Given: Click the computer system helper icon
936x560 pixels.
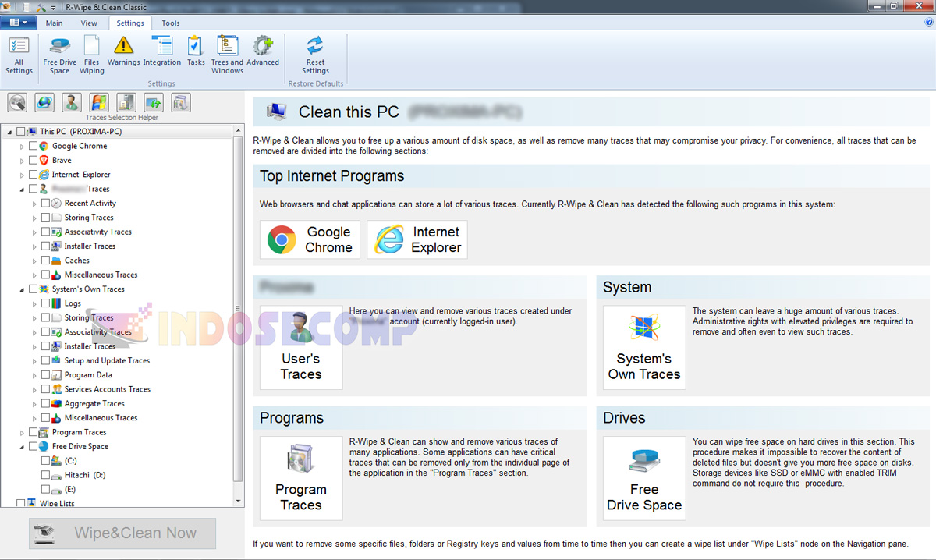Looking at the screenshot, I should click(x=126, y=102).
